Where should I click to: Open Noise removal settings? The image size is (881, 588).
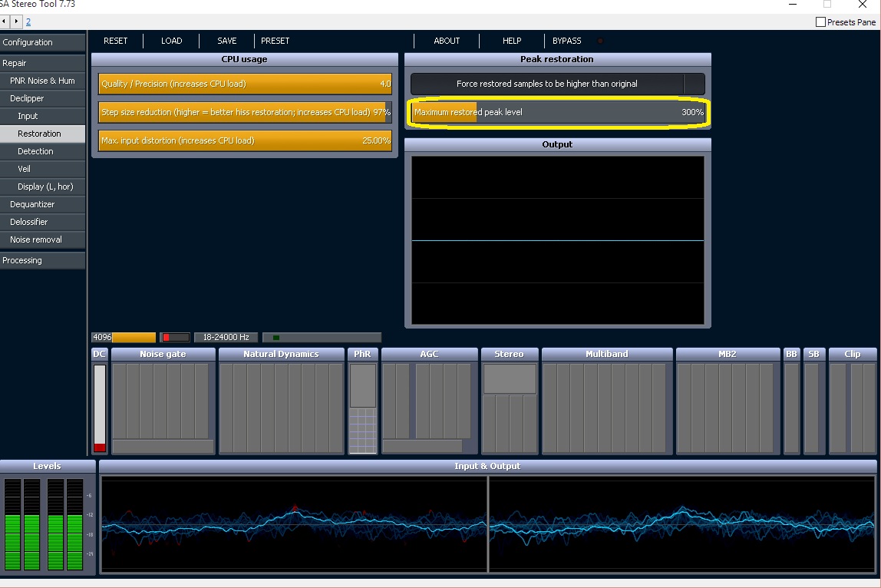[x=43, y=239]
